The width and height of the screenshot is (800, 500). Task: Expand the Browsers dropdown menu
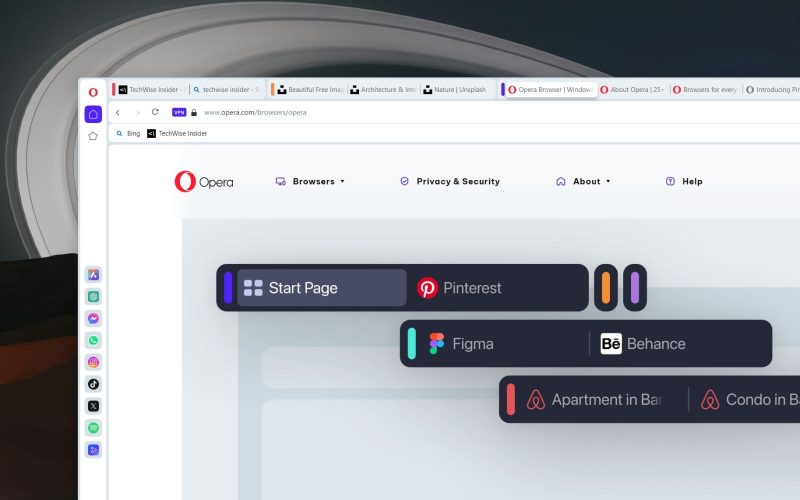tap(310, 182)
